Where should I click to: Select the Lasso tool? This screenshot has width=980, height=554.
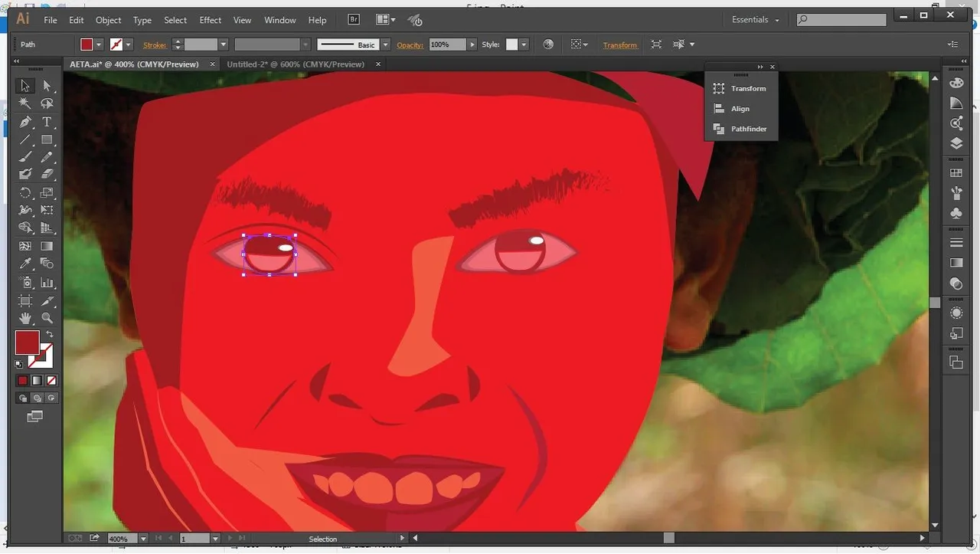(x=47, y=103)
